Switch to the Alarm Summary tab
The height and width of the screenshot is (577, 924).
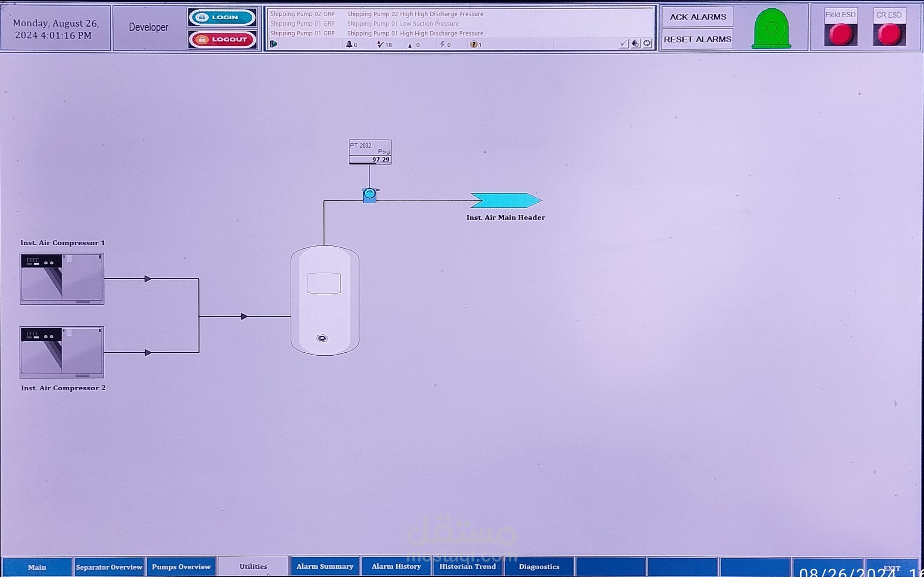325,567
